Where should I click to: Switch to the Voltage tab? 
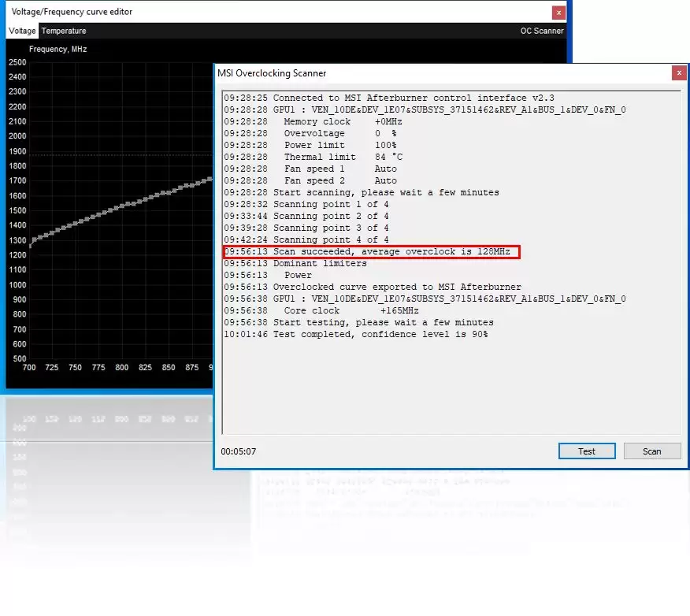click(x=22, y=31)
